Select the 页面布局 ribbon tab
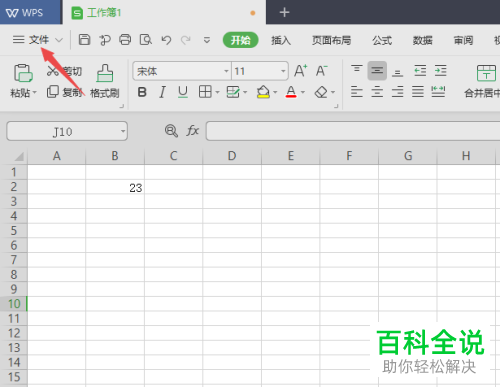 click(x=332, y=40)
